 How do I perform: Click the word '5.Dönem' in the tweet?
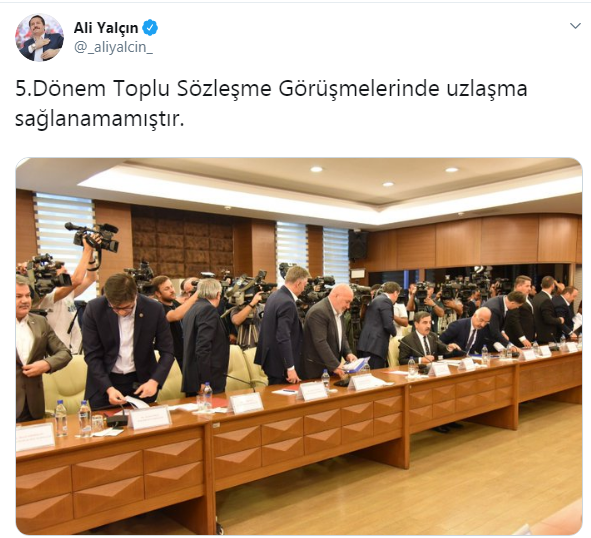click(60, 89)
